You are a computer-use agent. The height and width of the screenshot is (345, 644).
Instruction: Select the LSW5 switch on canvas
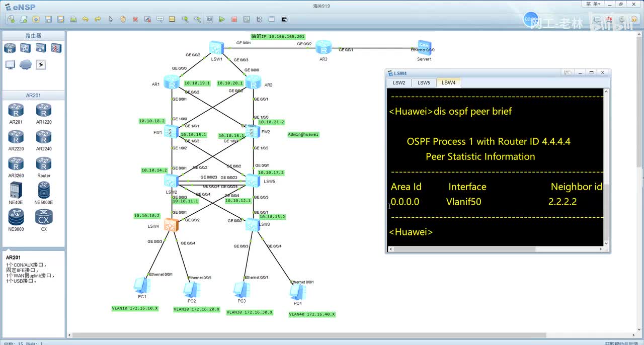point(253,181)
